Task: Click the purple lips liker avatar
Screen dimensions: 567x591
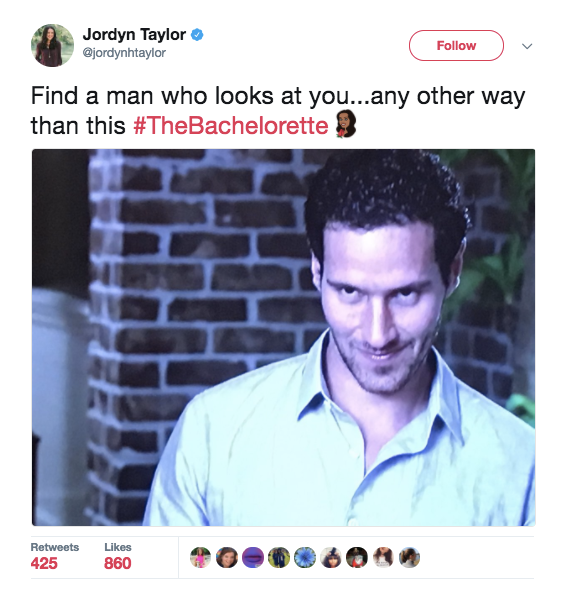Action: point(253,557)
